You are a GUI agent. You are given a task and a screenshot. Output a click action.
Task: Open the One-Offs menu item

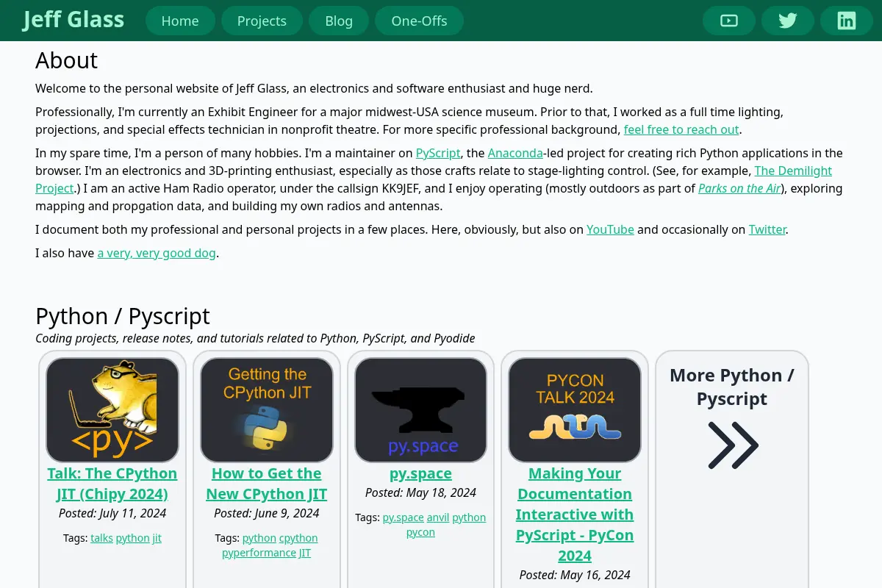tap(419, 21)
